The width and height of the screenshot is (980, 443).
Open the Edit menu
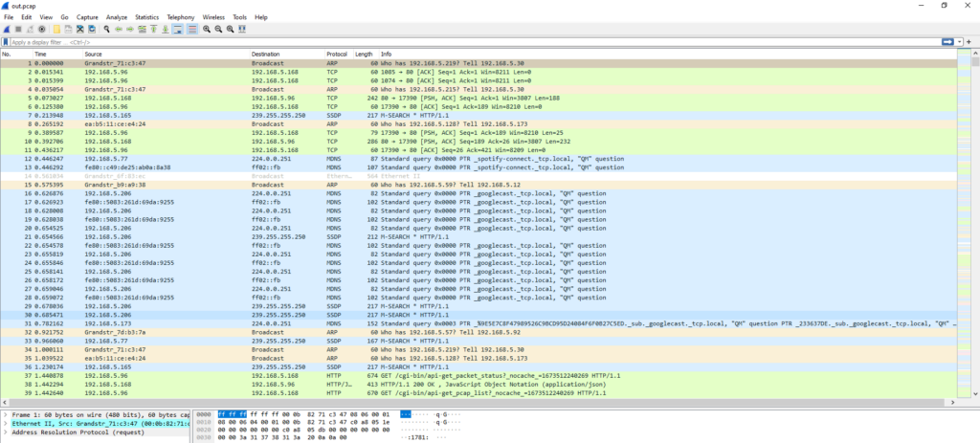pyautogui.click(x=26, y=17)
